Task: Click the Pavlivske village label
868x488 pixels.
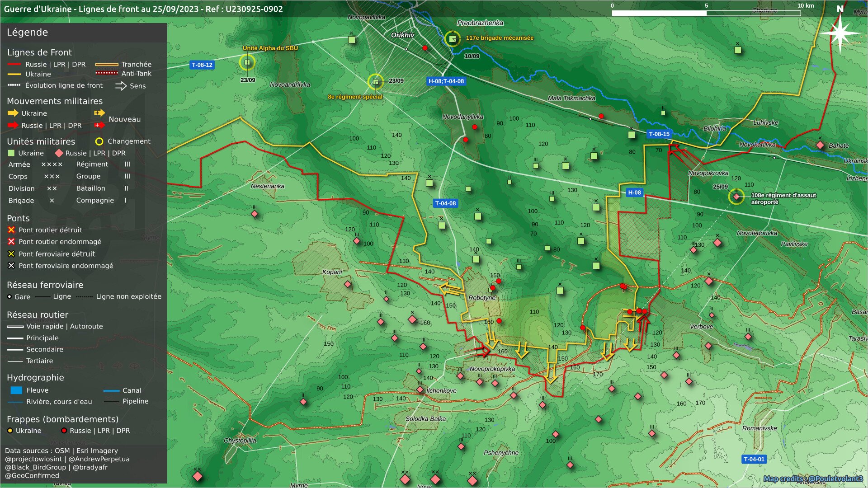Action: point(794,244)
